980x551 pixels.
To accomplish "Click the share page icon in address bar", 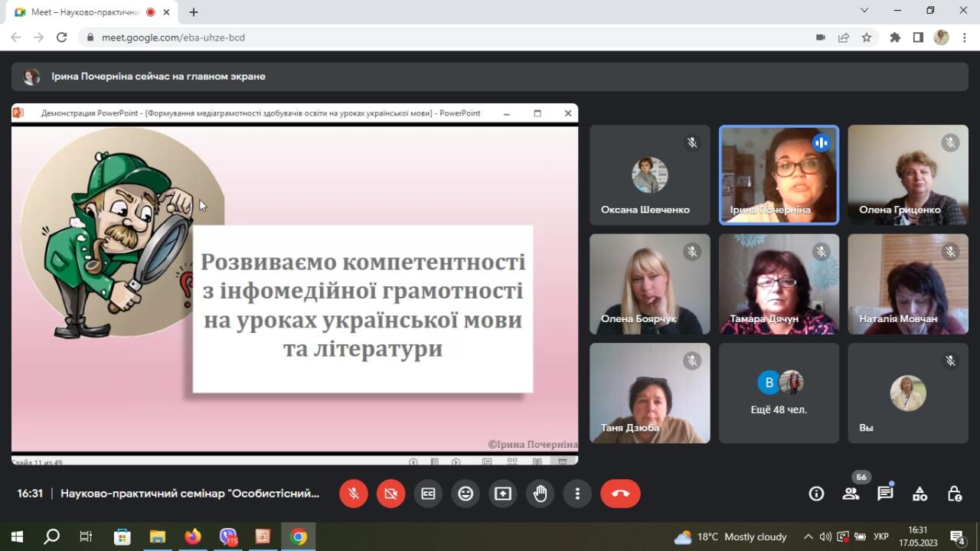I will click(x=844, y=37).
